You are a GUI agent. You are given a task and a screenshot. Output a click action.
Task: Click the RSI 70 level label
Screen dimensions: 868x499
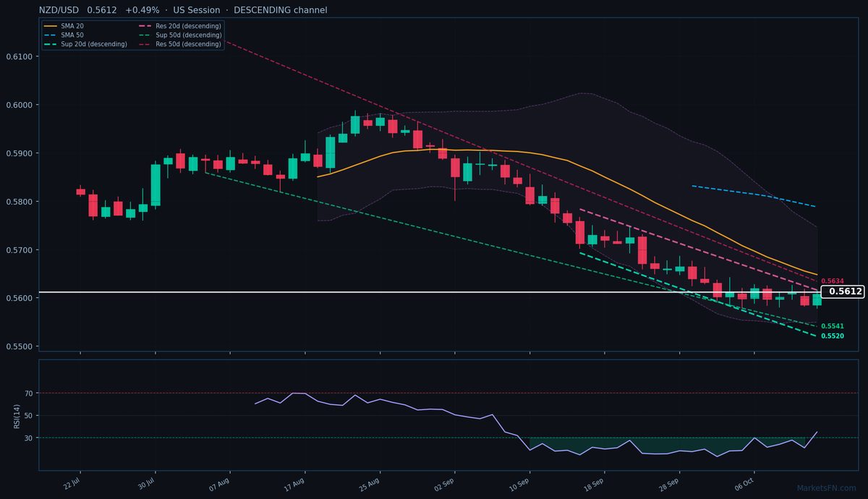pyautogui.click(x=29, y=393)
